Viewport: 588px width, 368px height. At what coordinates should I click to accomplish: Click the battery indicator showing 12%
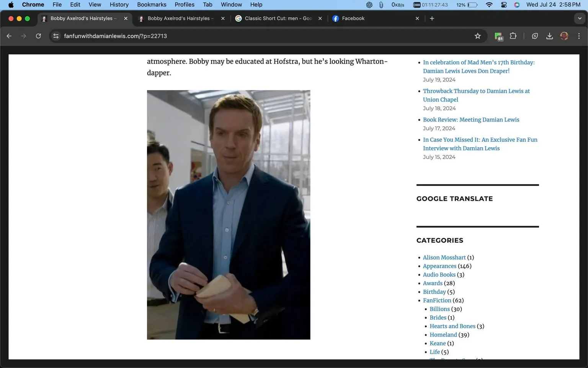click(x=467, y=5)
